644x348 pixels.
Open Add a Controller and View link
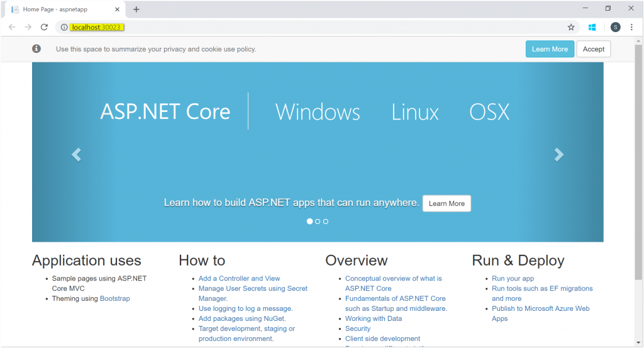[x=239, y=279]
